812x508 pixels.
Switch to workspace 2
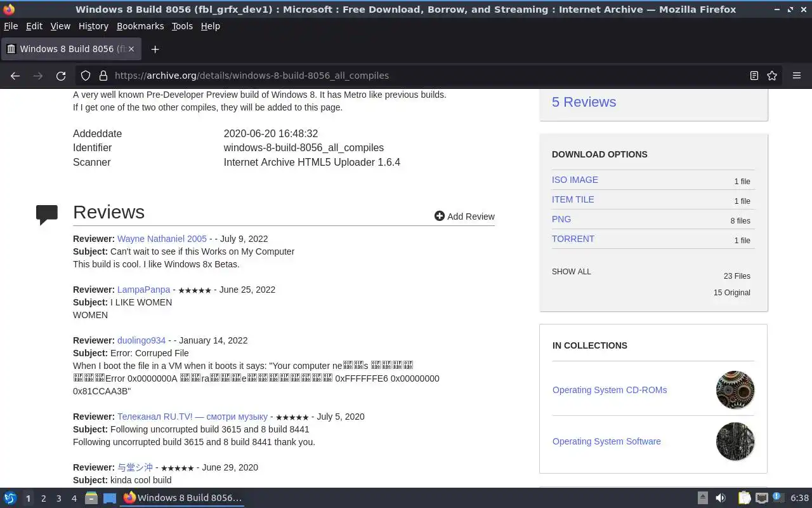click(43, 498)
